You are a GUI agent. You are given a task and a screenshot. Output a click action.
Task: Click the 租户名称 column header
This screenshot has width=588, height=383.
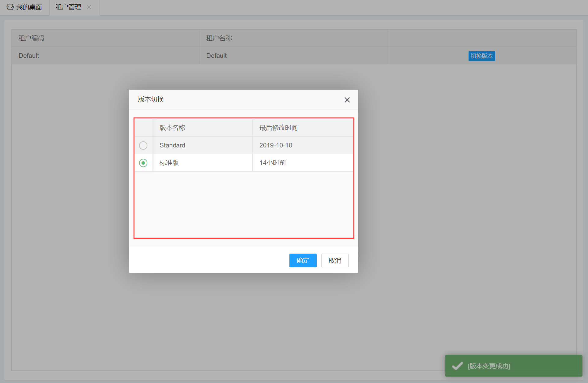coord(219,38)
